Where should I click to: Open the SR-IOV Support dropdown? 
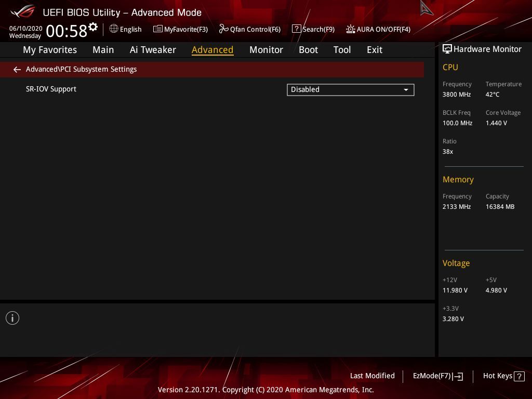[351, 90]
